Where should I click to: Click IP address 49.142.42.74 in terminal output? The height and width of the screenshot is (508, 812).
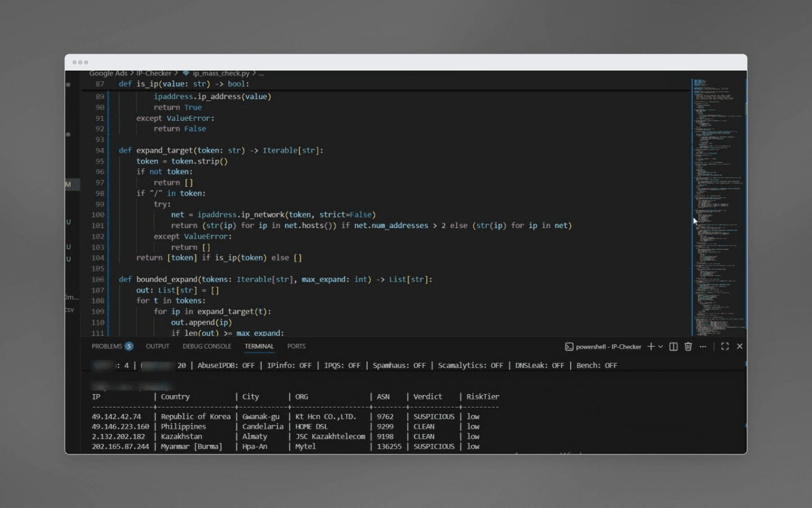118,416
